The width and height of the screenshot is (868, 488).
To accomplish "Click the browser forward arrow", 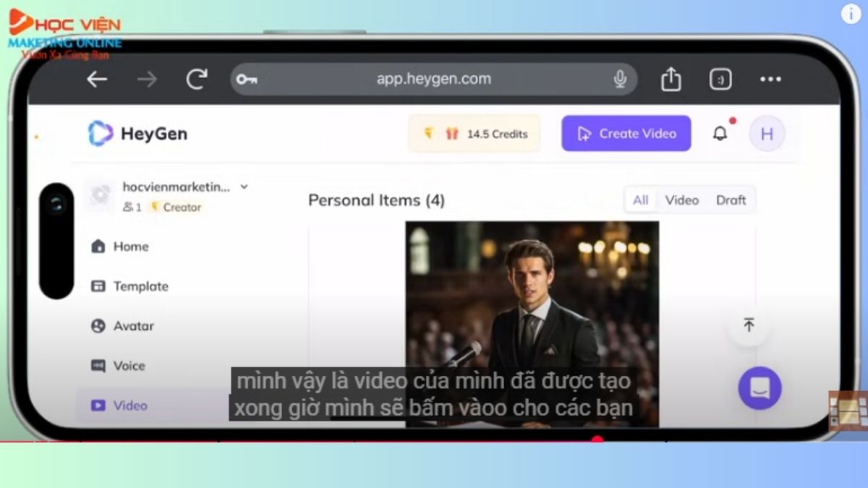I will click(147, 80).
